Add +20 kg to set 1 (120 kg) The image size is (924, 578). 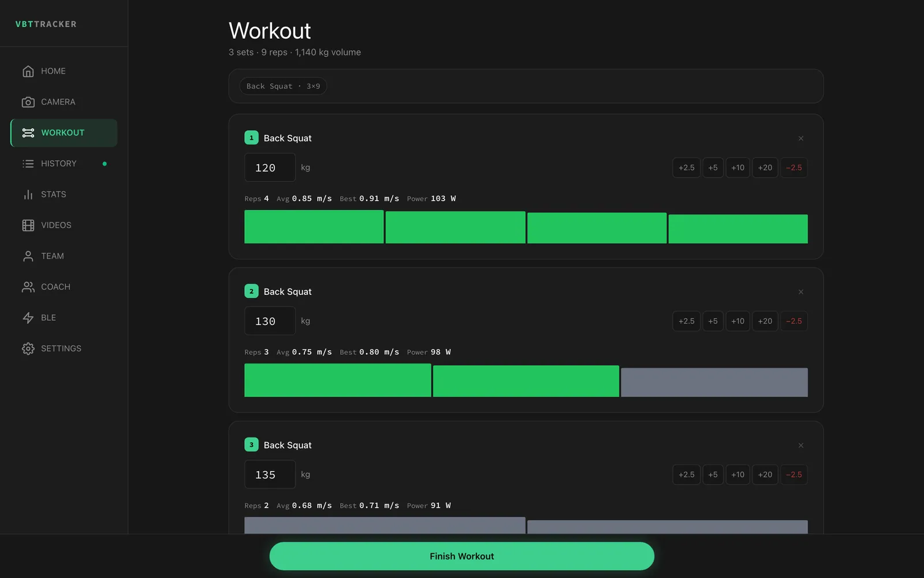pos(765,168)
